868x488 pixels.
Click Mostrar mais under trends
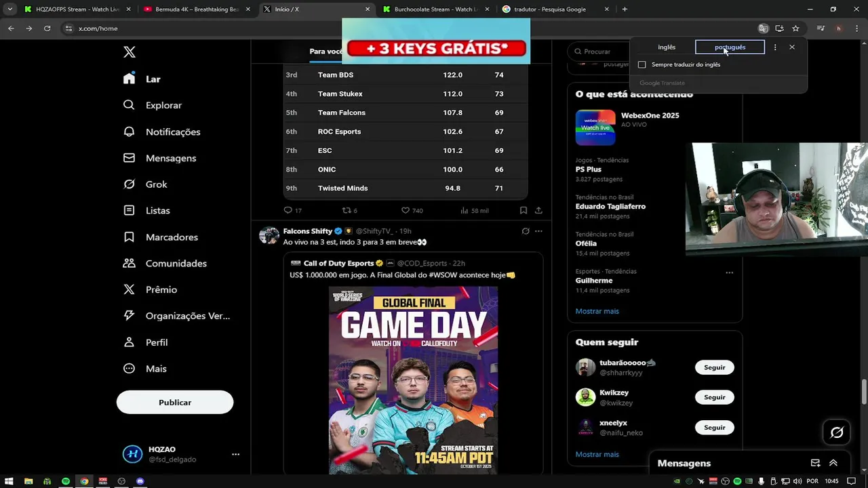[597, 311]
